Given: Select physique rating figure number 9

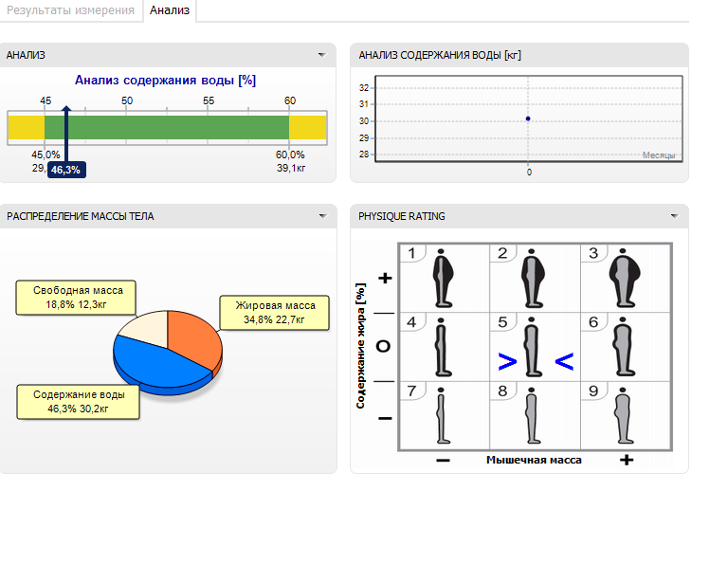Looking at the screenshot, I should 623,415.
